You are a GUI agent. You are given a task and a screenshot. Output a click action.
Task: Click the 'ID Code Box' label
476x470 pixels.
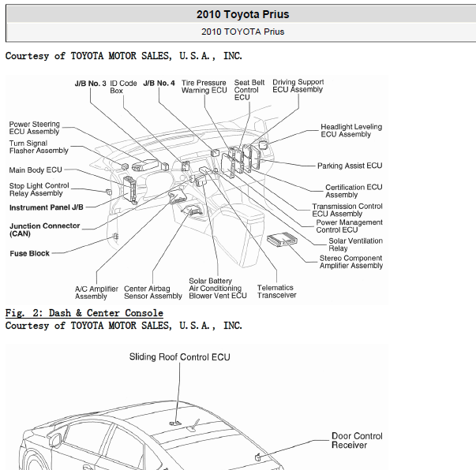point(123,87)
